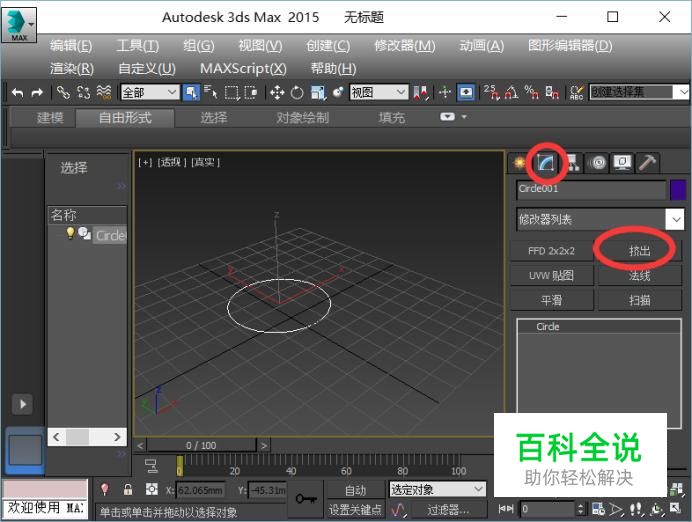This screenshot has height=522, width=692.
Task: Open the 编辑(E) menu
Action: pyautogui.click(x=71, y=45)
